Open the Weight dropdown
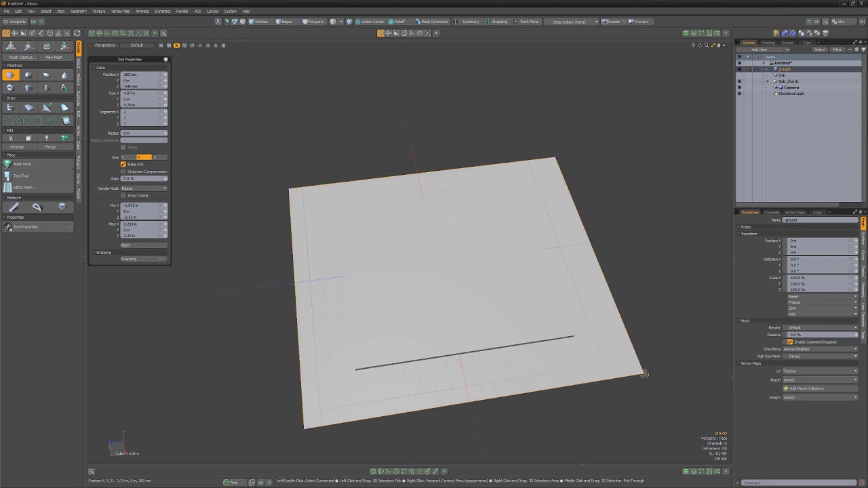Image resolution: width=868 pixels, height=488 pixels. coord(821,397)
